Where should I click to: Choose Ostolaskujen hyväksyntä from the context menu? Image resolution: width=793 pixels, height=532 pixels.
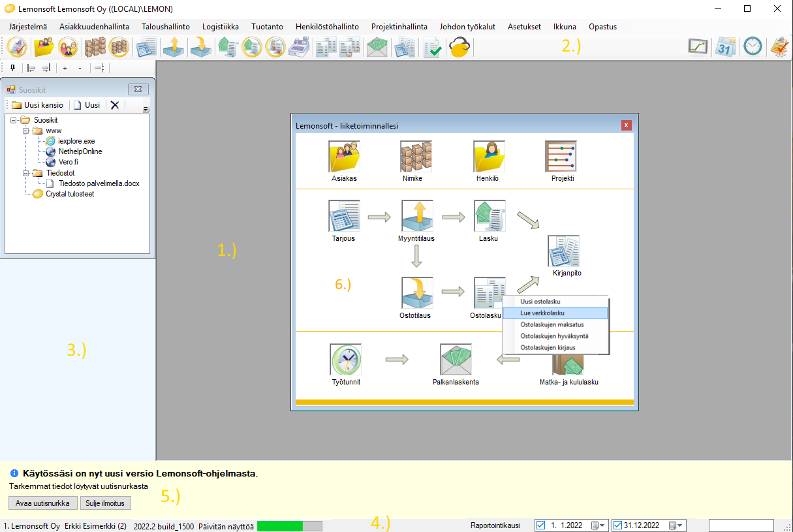(x=555, y=336)
